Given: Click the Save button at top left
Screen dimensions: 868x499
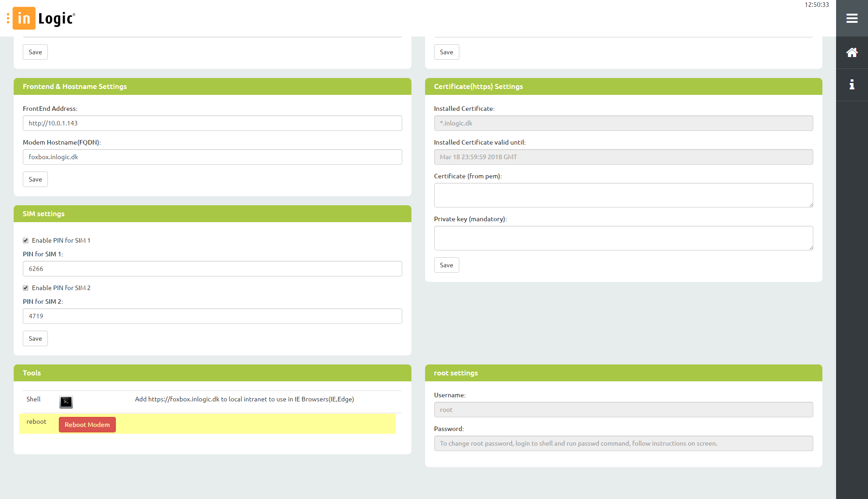Looking at the screenshot, I should point(35,52).
